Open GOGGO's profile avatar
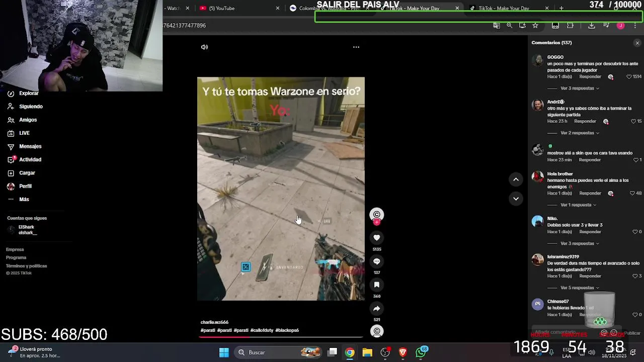The height and width of the screenshot is (362, 644). pyautogui.click(x=538, y=60)
